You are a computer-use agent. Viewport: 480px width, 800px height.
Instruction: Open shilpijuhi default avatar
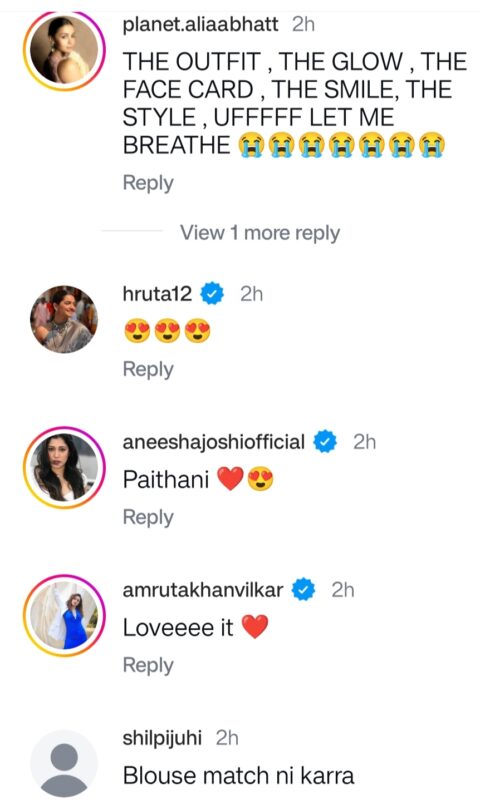64,764
